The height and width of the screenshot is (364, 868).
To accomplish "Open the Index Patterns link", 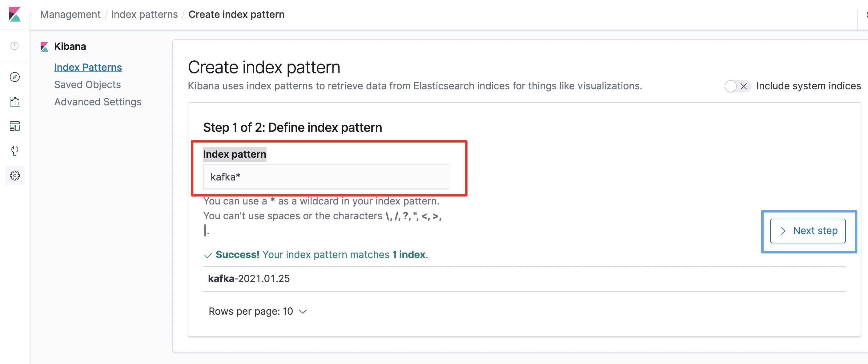I will tap(88, 67).
